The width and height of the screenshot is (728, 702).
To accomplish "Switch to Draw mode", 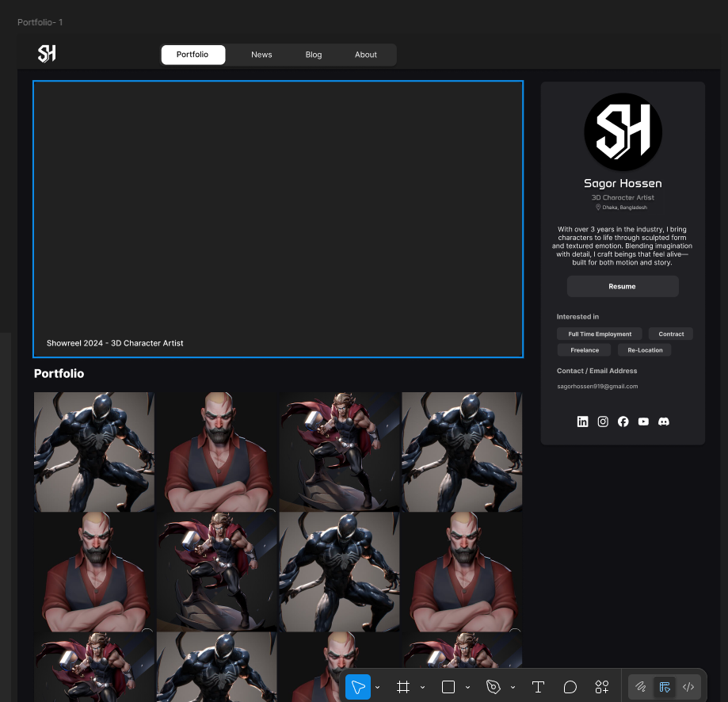I will point(641,687).
